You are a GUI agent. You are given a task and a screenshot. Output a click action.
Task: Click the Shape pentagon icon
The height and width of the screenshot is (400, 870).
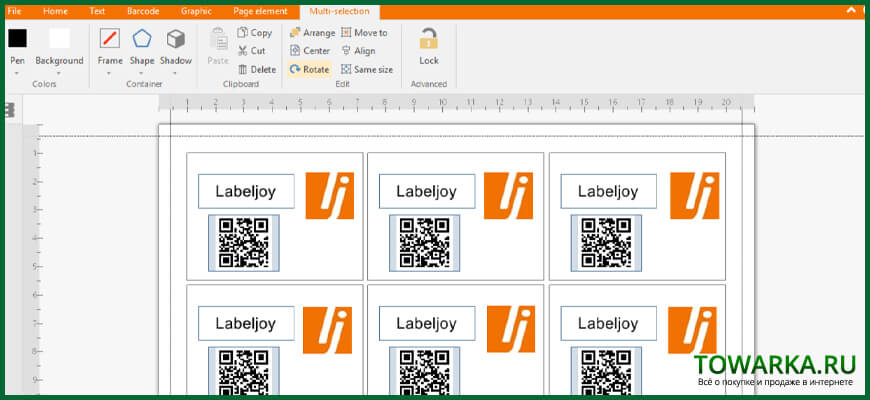point(142,39)
